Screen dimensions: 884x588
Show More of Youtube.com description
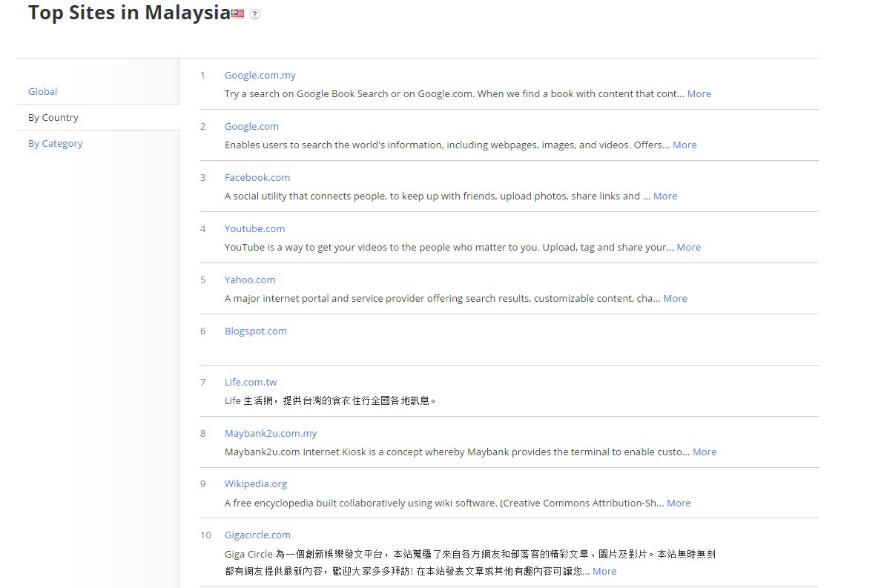click(688, 247)
